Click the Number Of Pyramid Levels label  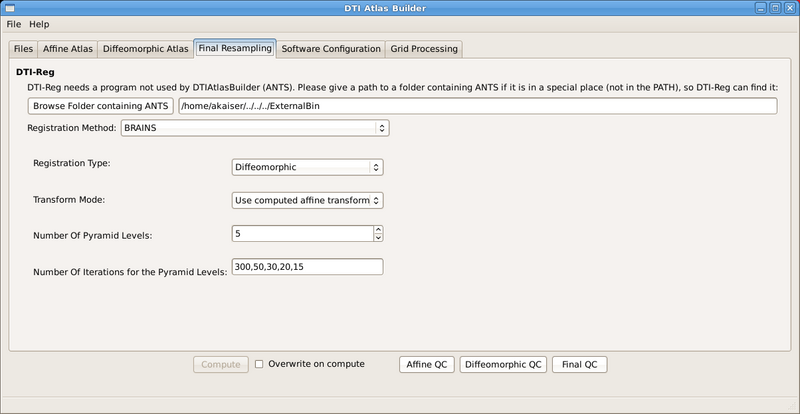[x=93, y=235]
